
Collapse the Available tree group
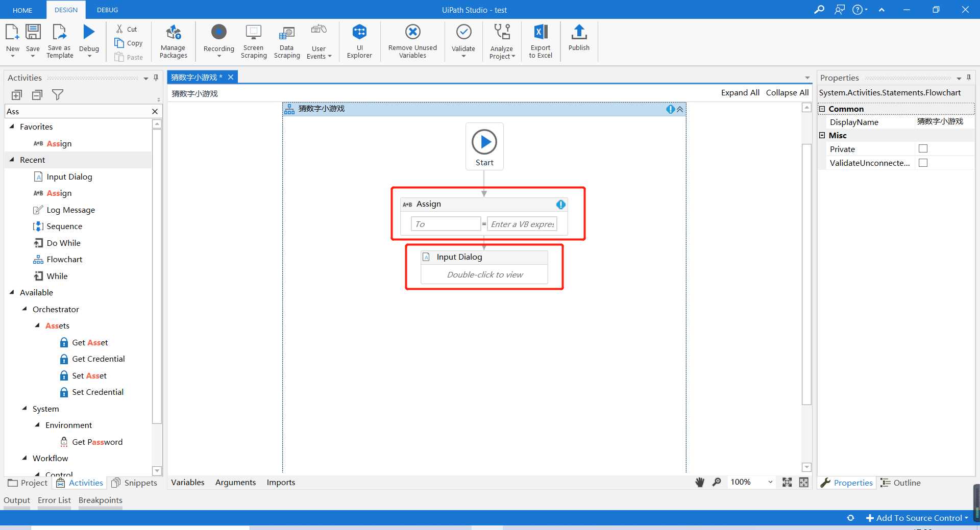tap(12, 292)
